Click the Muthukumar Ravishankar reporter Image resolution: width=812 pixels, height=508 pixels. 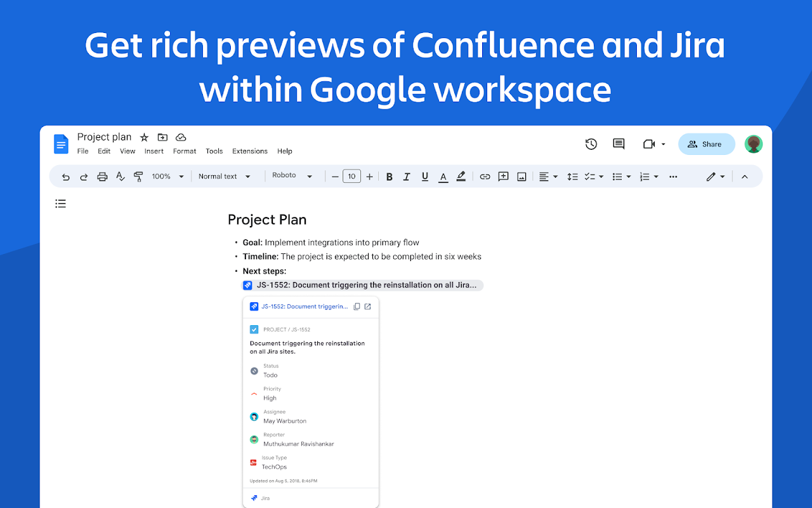(x=299, y=444)
